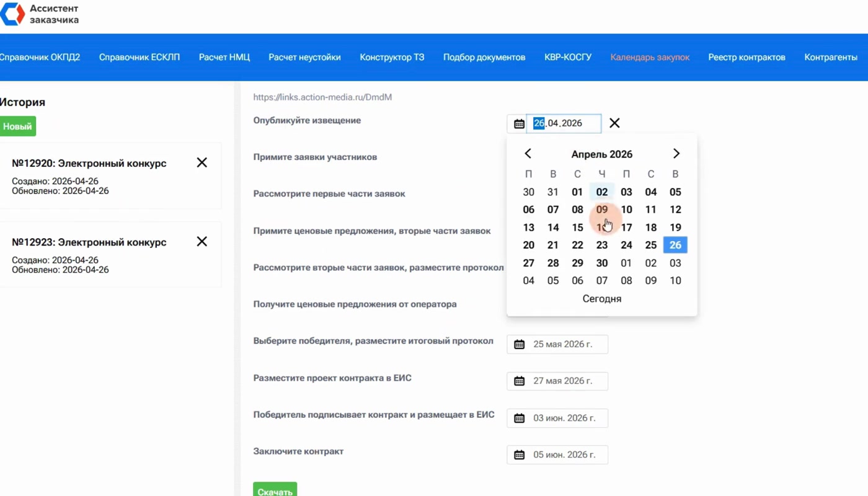Click the Апрель 2026 month title
868x496 pixels.
click(602, 154)
